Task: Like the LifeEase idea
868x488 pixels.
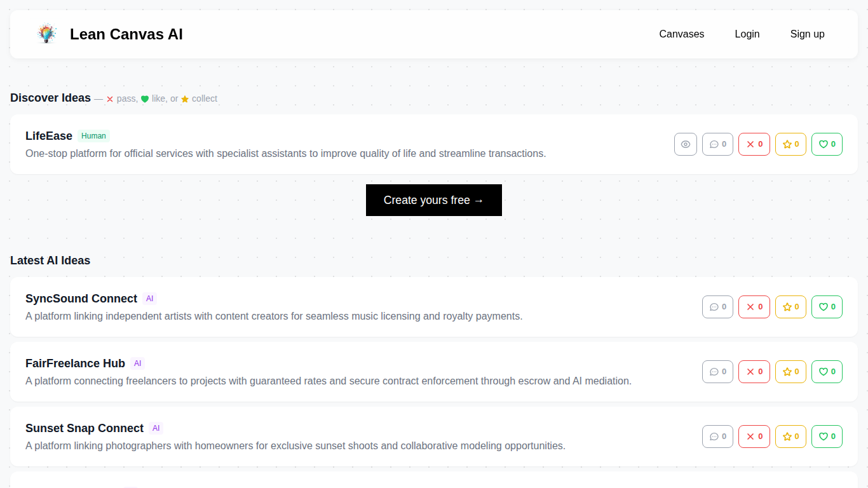Action: 827,144
